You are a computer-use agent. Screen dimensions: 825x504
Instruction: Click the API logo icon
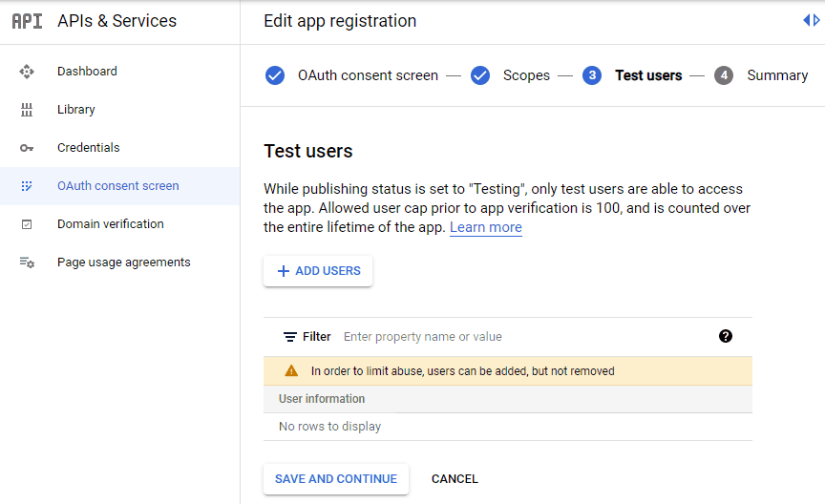pyautogui.click(x=28, y=21)
